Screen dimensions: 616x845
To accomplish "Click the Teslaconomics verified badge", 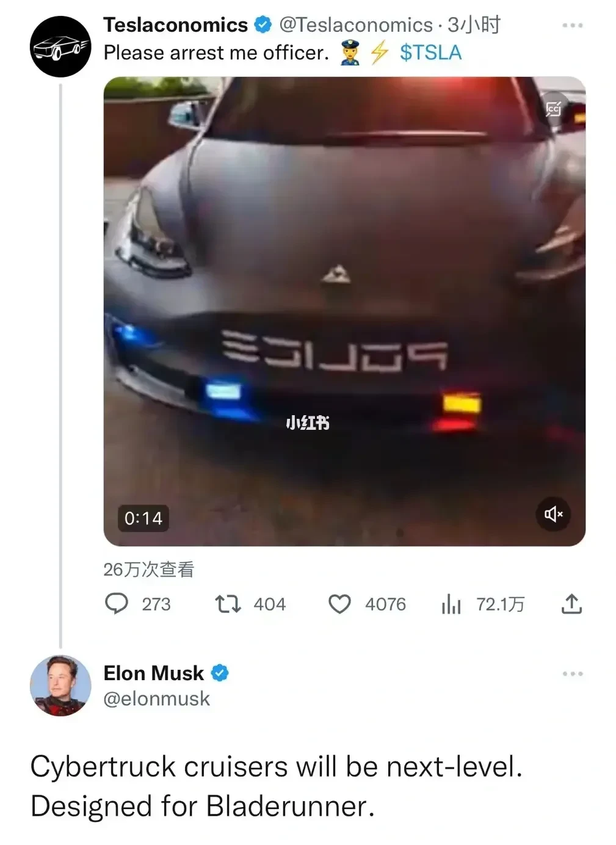I will [263, 25].
